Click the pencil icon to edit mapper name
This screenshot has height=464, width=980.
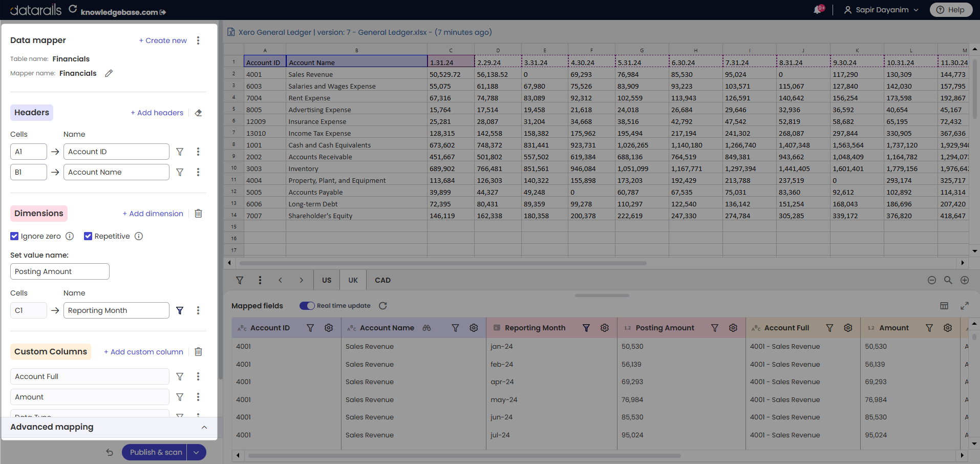pyautogui.click(x=109, y=73)
